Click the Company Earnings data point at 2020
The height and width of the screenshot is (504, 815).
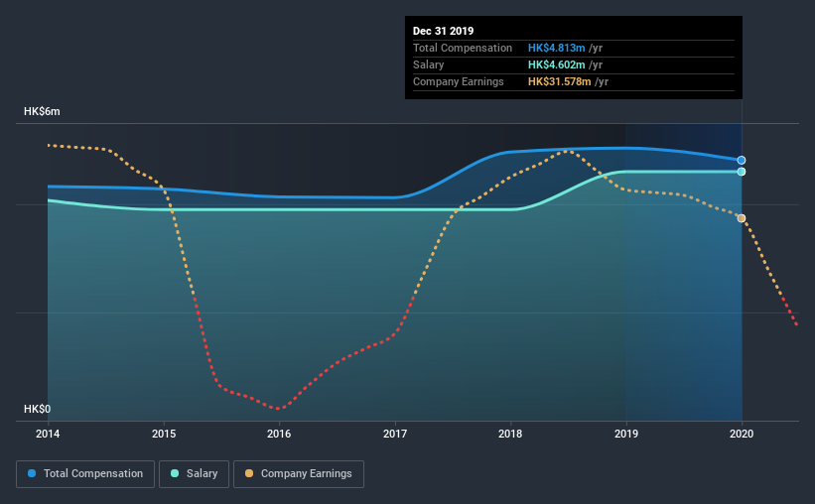point(742,218)
